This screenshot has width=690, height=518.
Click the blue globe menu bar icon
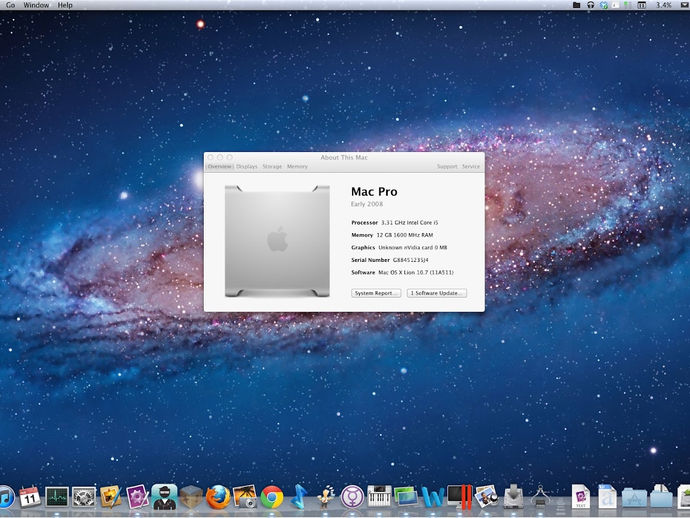coord(604,5)
